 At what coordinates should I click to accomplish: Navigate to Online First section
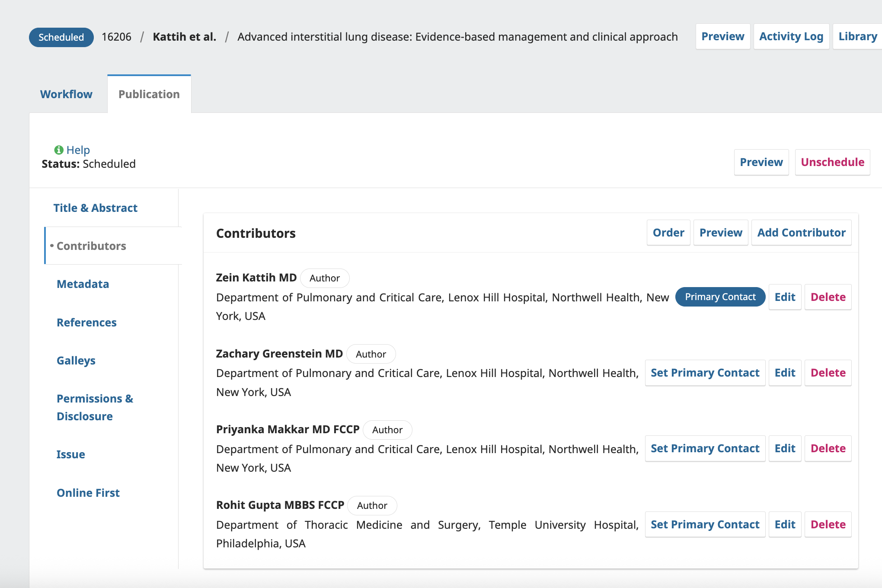[x=88, y=493]
